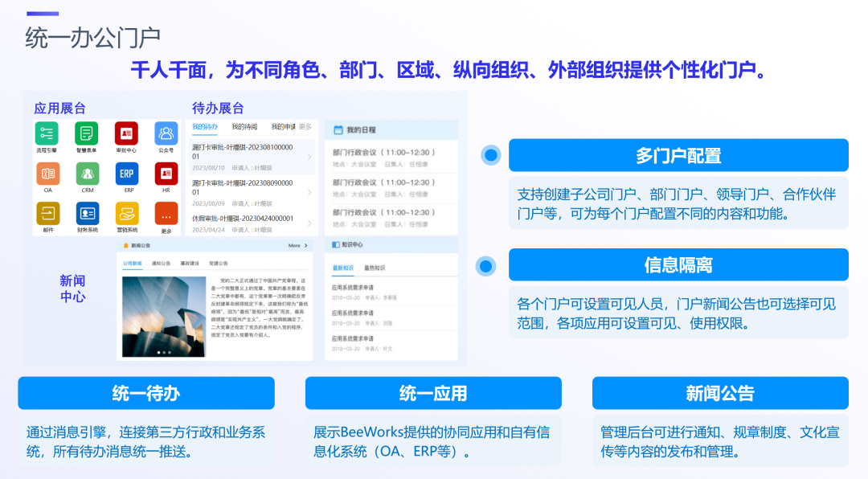
Task: Expand the 休假审批 task entry arrow
Action: click(x=309, y=223)
